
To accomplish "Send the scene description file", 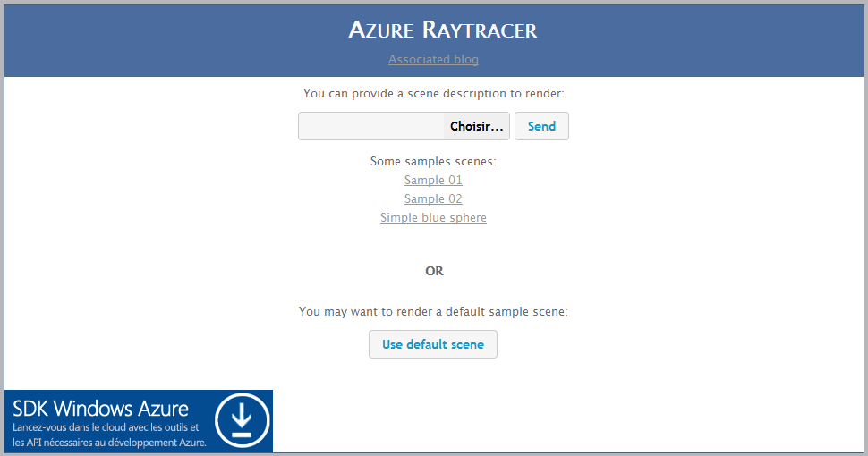I will (x=541, y=126).
